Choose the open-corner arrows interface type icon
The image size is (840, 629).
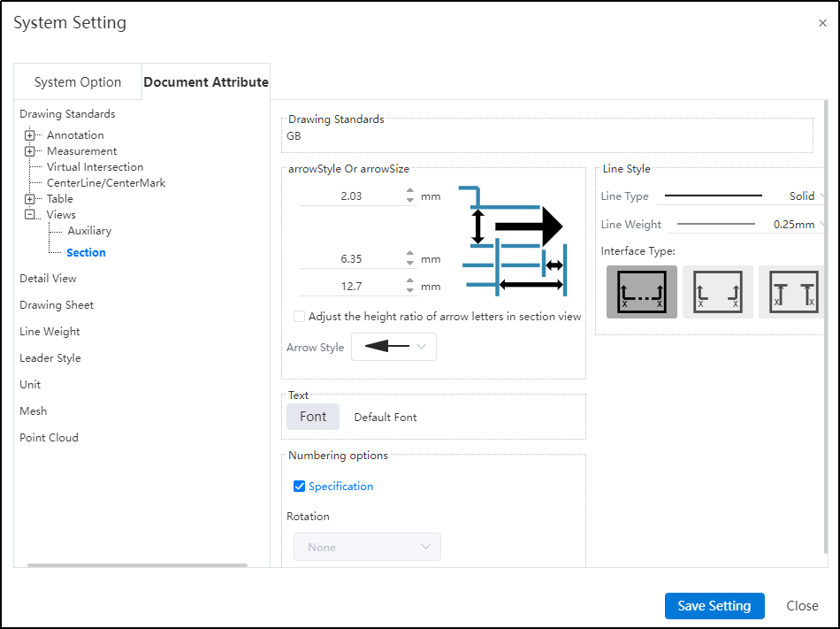[x=717, y=292]
